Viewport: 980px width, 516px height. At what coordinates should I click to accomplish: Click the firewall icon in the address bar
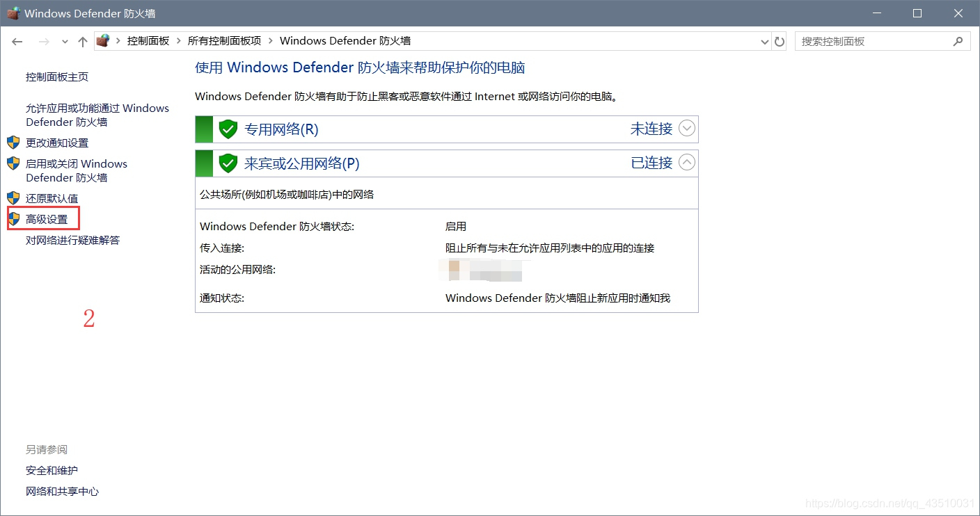(x=103, y=40)
